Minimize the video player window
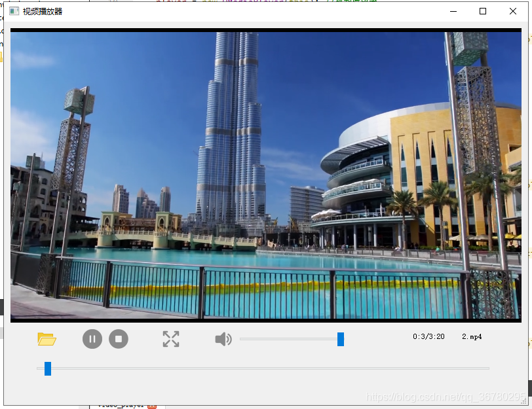 (453, 11)
